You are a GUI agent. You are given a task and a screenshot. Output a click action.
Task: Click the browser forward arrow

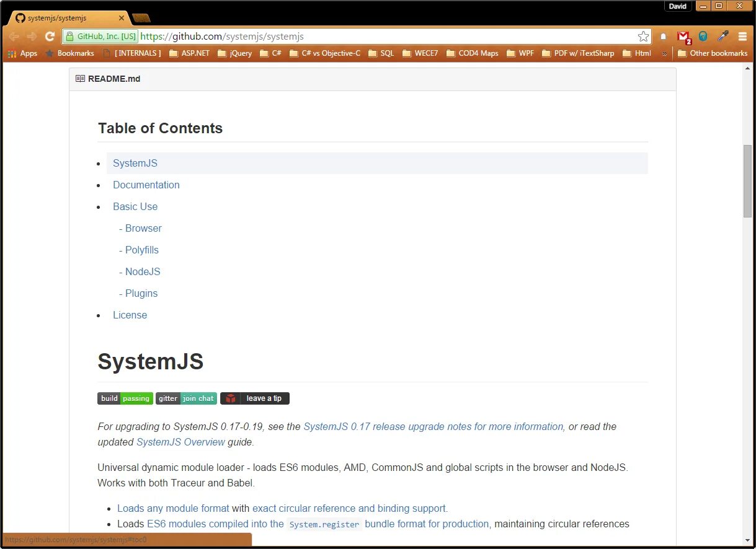(x=32, y=37)
